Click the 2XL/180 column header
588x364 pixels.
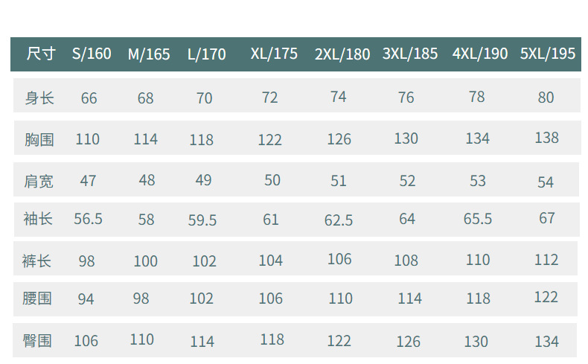coord(342,54)
